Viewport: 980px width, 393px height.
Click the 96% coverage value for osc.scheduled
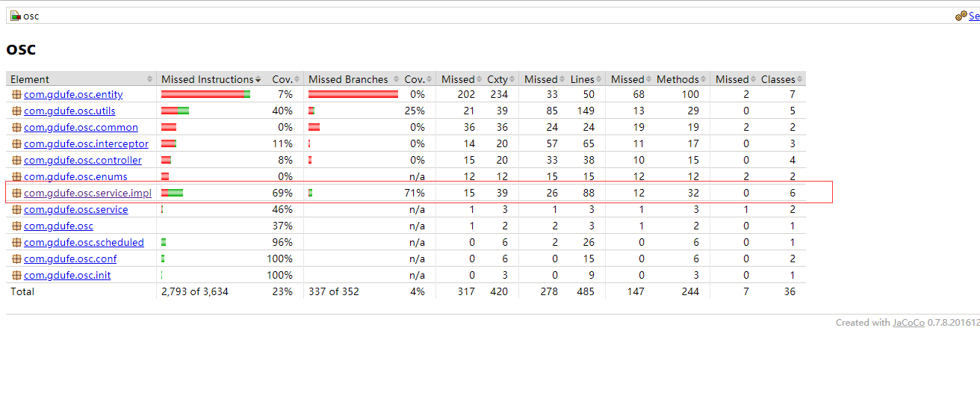[x=282, y=243]
